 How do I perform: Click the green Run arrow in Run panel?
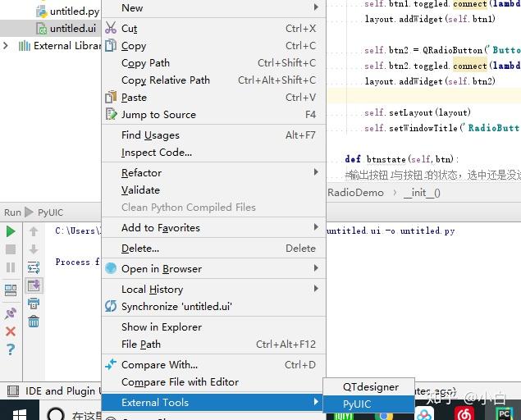click(11, 231)
